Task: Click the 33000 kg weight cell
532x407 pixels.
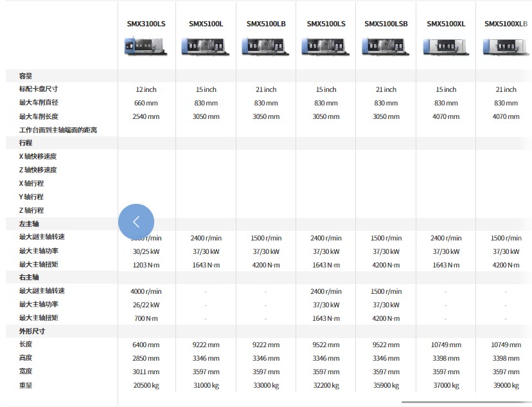Action: [x=266, y=386]
